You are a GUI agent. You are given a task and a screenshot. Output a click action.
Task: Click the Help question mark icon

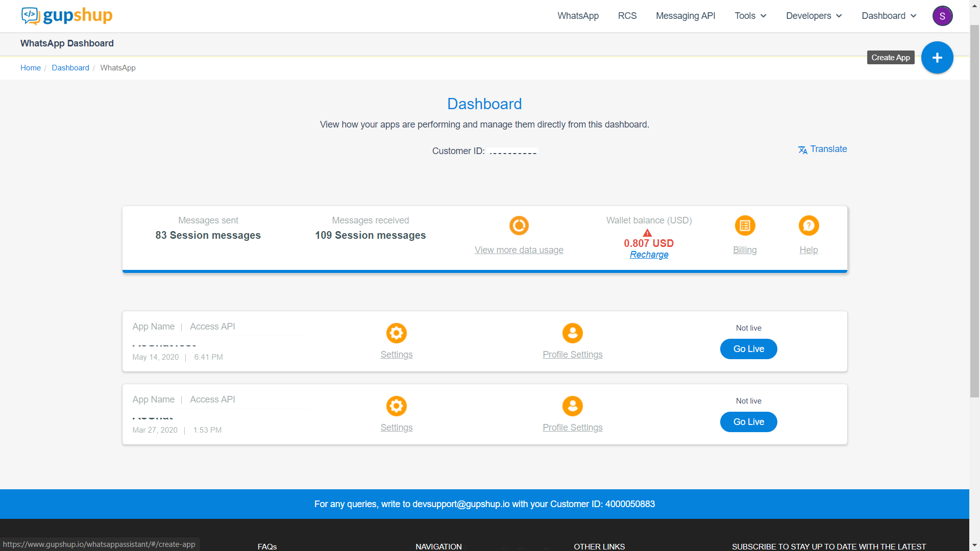click(808, 226)
